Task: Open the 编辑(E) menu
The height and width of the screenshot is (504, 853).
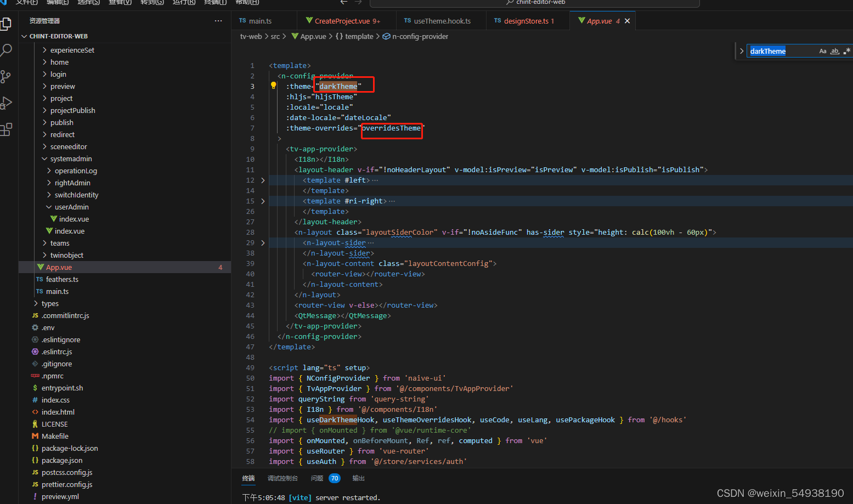Action: (x=58, y=2)
